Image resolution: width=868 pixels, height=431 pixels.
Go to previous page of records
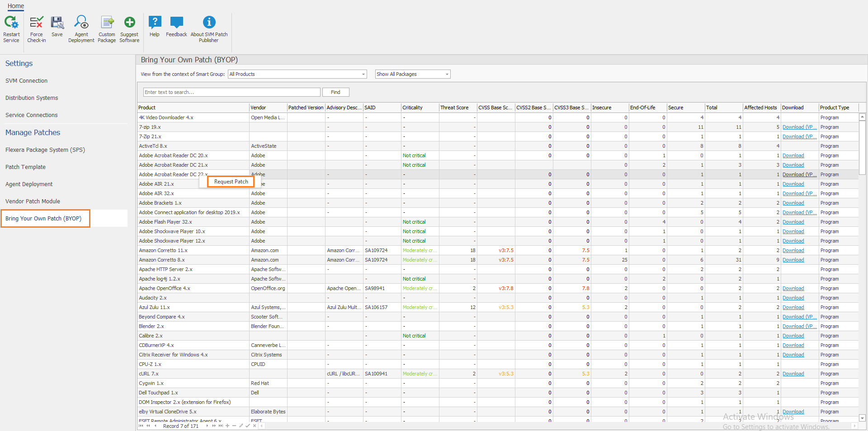tap(148, 426)
